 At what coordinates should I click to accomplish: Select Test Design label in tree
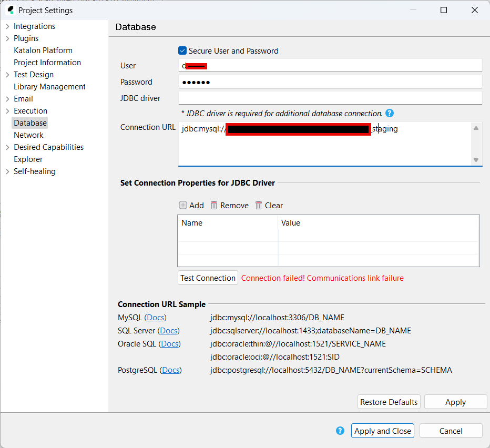(34, 75)
